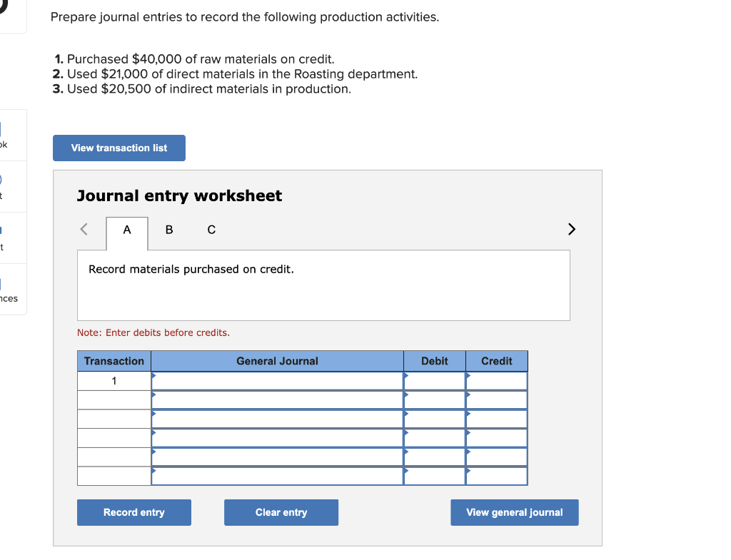Open the Debit cell dropdown in the first row
Viewport: 731px width, 560px height.
coord(433,380)
